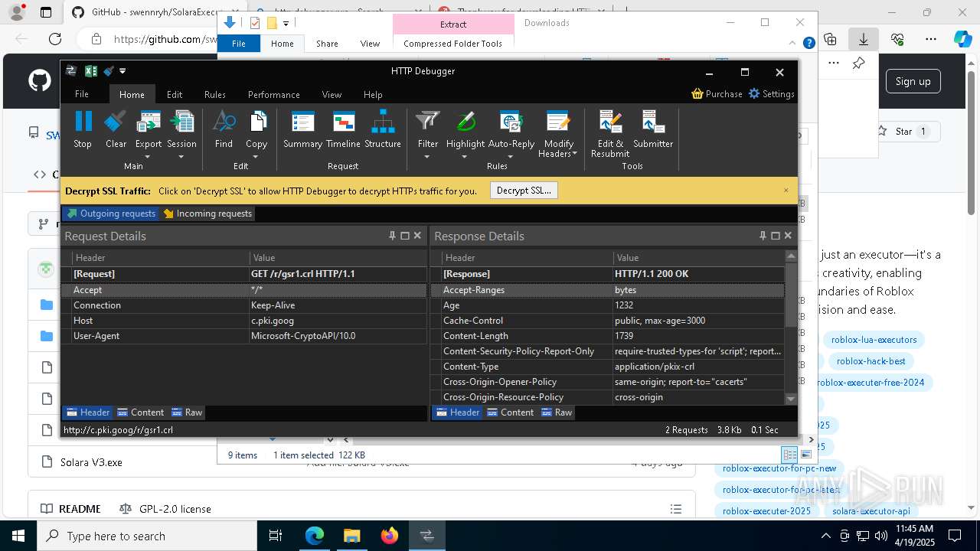Click the taskbar search box

pyautogui.click(x=147, y=536)
